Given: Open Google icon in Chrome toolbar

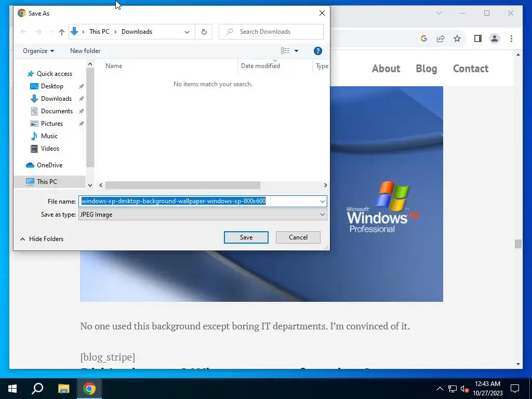Looking at the screenshot, I should pos(424,38).
